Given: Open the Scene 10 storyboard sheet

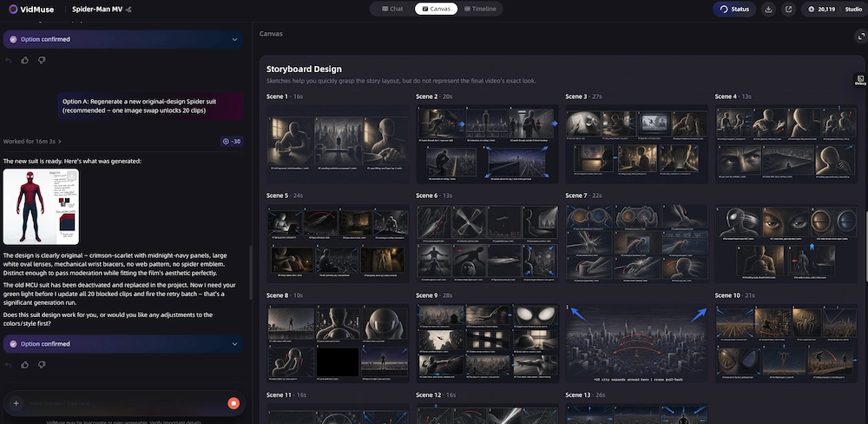Looking at the screenshot, I should coord(786,343).
